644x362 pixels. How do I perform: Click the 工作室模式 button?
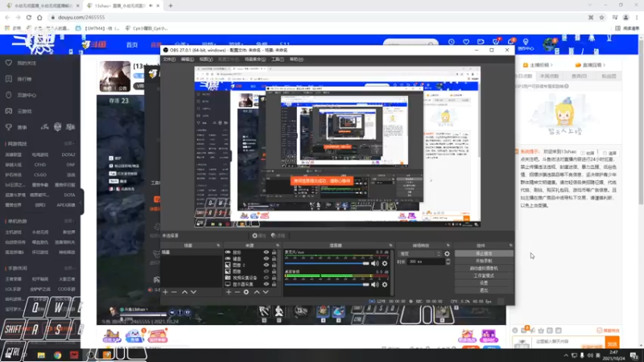point(484,276)
